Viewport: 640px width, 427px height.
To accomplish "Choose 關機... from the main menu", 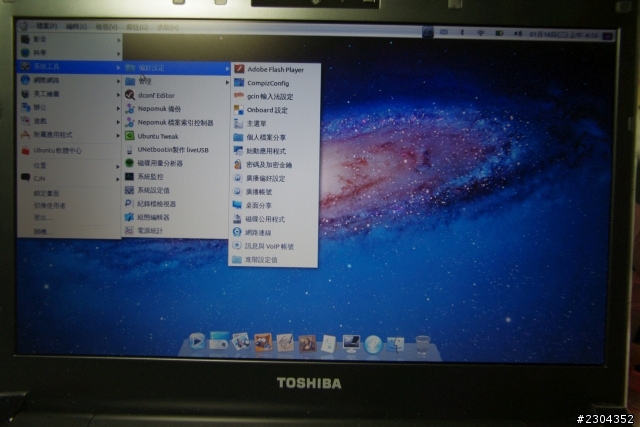I will click(x=43, y=231).
